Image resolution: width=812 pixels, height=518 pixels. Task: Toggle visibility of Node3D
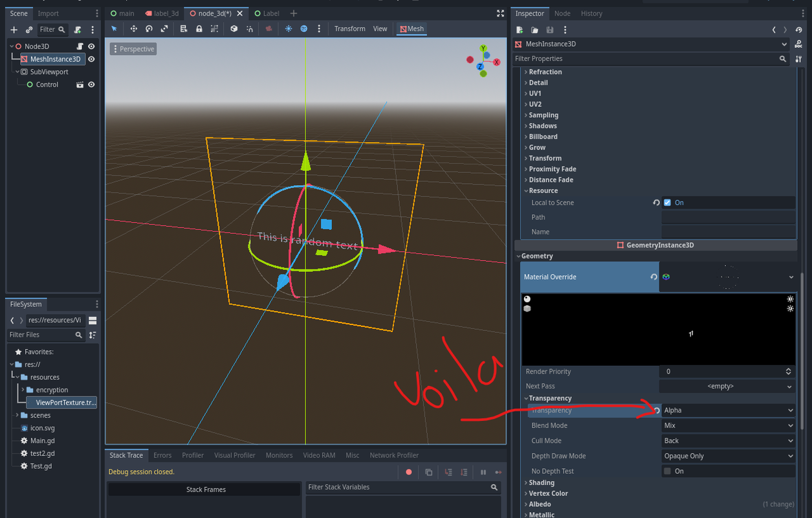pos(91,47)
